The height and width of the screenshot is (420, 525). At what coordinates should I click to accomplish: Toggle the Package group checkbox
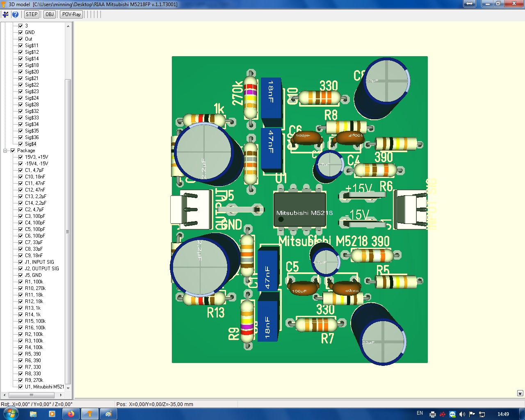tap(13, 151)
